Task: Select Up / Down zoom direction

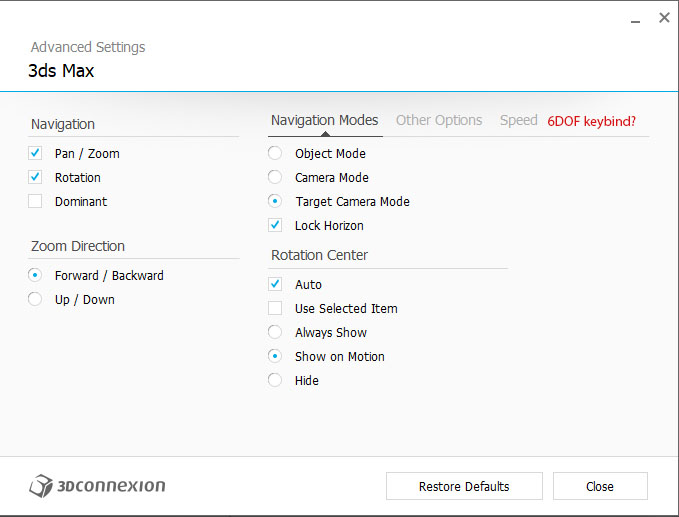Action: (35, 299)
